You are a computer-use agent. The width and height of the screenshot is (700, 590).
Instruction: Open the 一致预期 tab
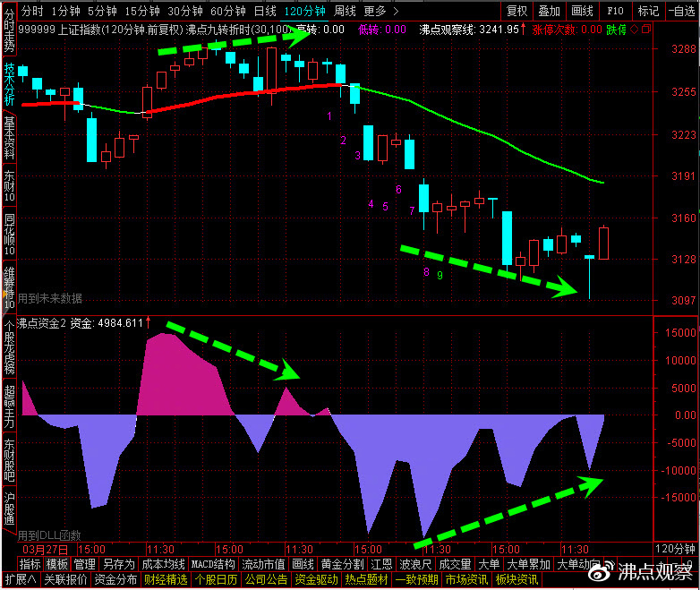pyautogui.click(x=416, y=580)
